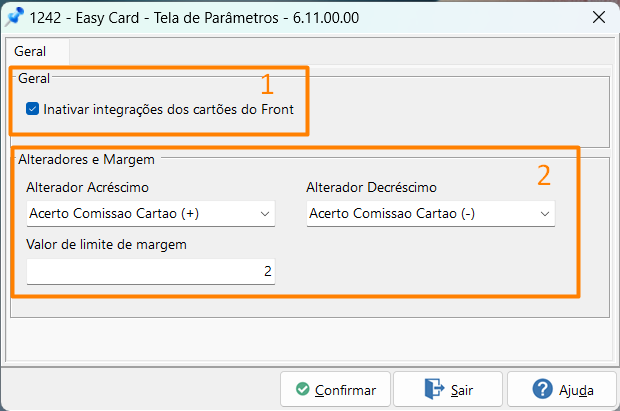
Task: Click the blue pin icon in title bar
Action: (15, 17)
